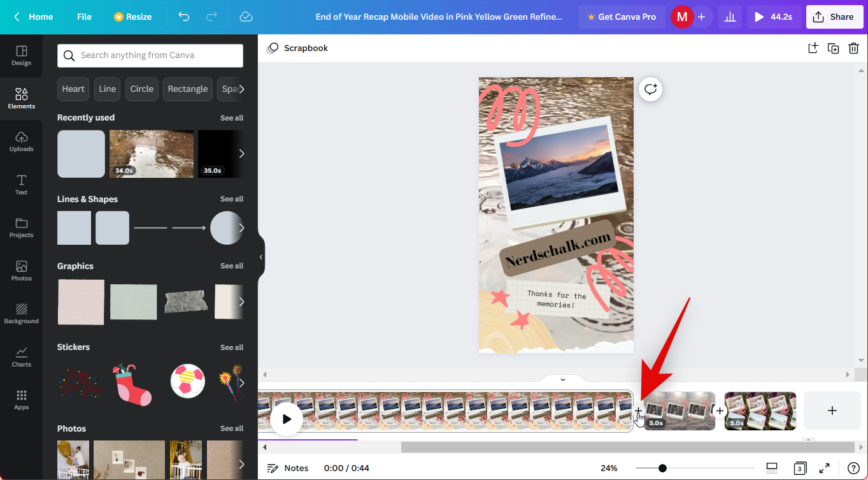The width and height of the screenshot is (868, 480).
Task: Add transition between first and second clip
Action: coord(638,411)
